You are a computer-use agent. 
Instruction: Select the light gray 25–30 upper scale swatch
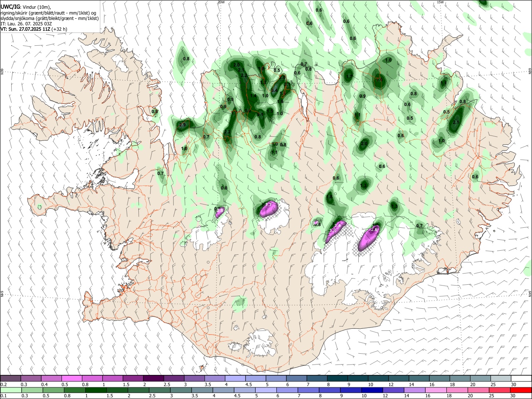[x=500, y=379]
